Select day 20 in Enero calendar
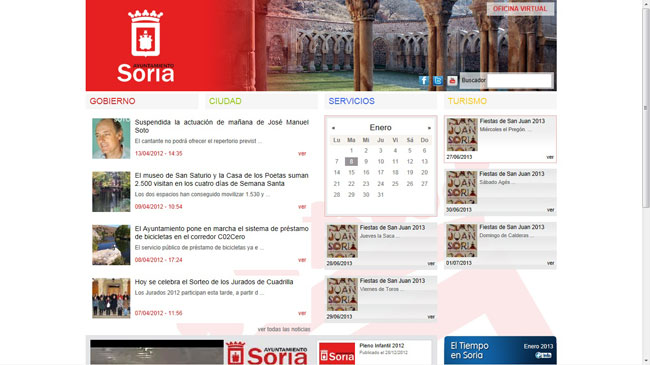650x365 pixels. pyautogui.click(x=424, y=173)
